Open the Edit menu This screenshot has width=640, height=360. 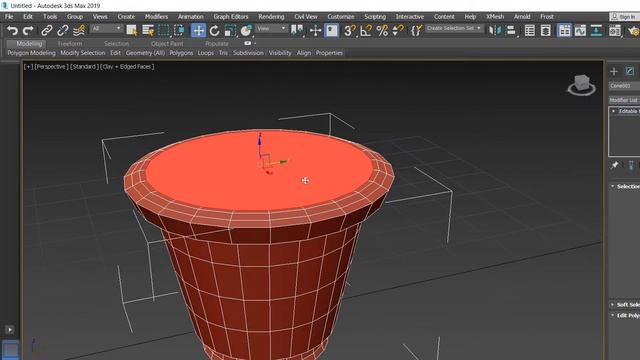(28, 17)
